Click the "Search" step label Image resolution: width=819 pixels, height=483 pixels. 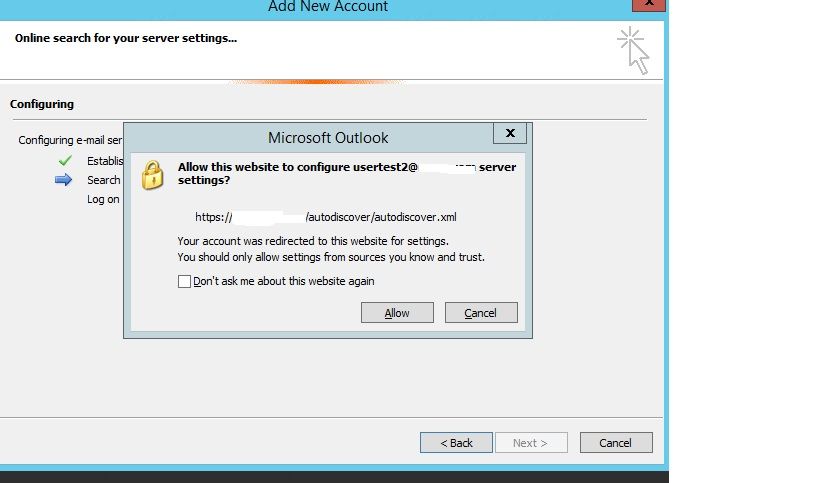tap(103, 180)
